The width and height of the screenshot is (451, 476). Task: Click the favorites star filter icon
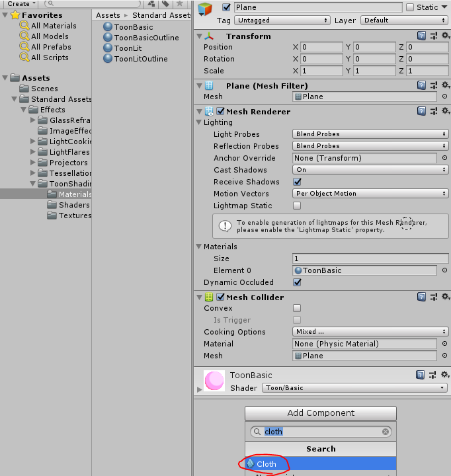click(x=179, y=4)
